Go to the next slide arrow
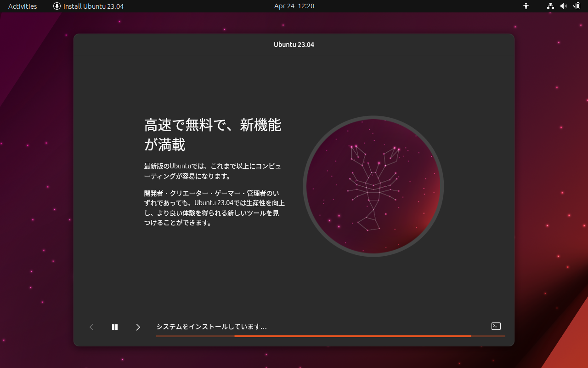The height and width of the screenshot is (368, 588). point(138,327)
